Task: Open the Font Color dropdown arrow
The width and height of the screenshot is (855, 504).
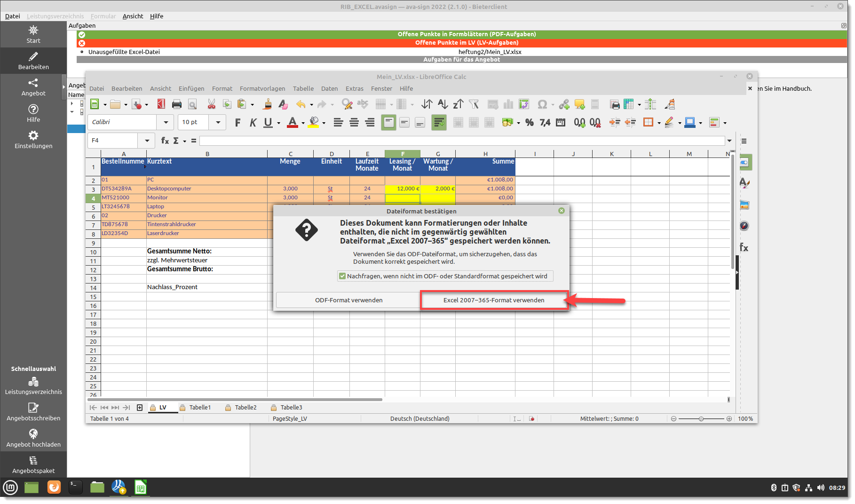Action: 303,123
